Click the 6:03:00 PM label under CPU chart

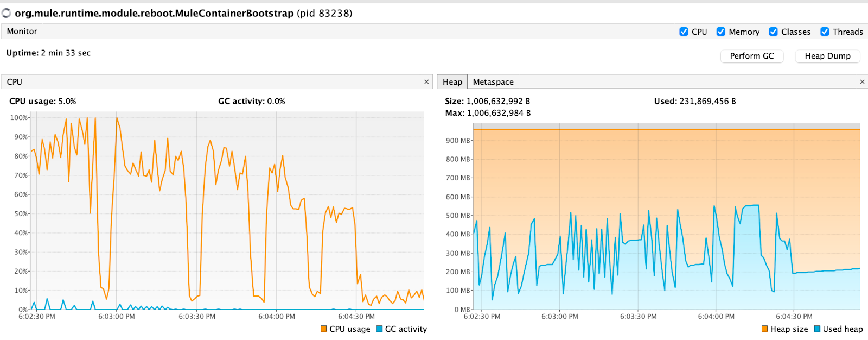tap(117, 317)
